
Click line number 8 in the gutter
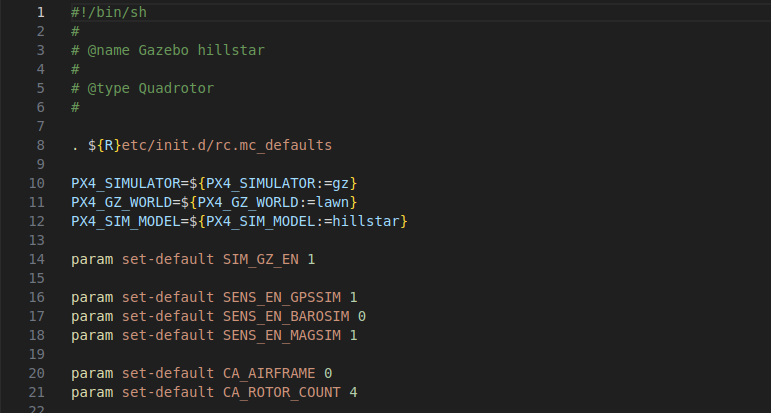coord(41,146)
